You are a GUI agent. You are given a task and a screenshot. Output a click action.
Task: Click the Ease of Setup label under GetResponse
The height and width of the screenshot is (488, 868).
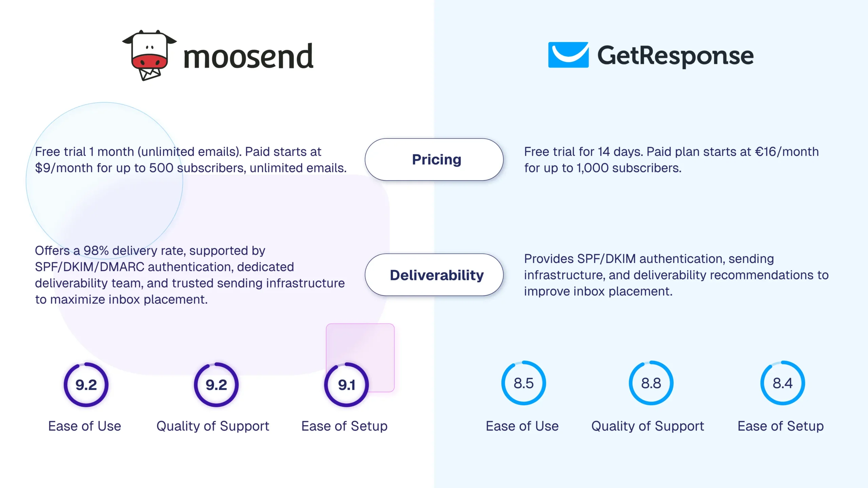[x=781, y=426]
